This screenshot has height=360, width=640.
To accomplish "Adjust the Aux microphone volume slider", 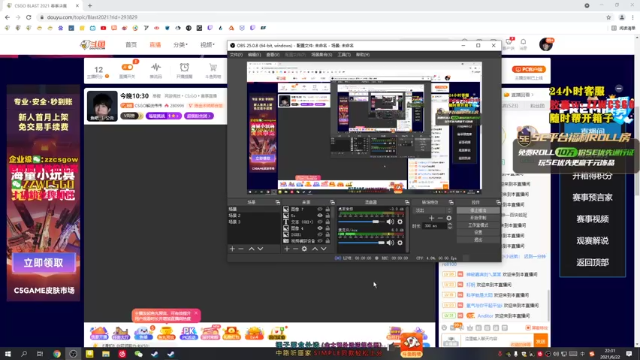I will pos(361,242).
